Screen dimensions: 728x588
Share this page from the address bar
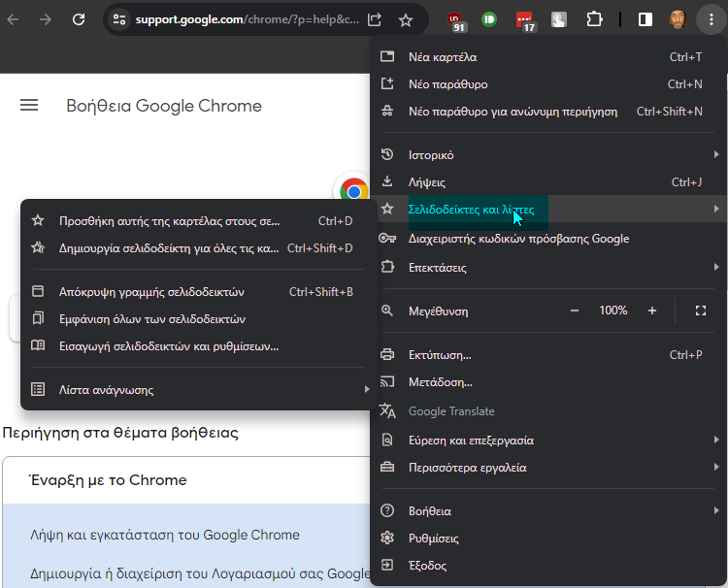point(375,19)
